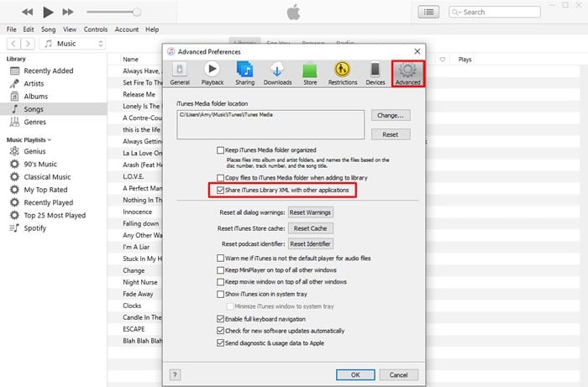Click the Reset Cache button
The width and height of the screenshot is (588, 387).
pyautogui.click(x=310, y=228)
